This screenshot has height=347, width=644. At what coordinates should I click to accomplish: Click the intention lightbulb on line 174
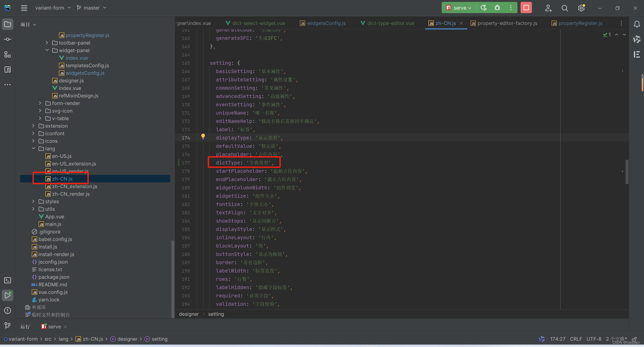coord(203,136)
